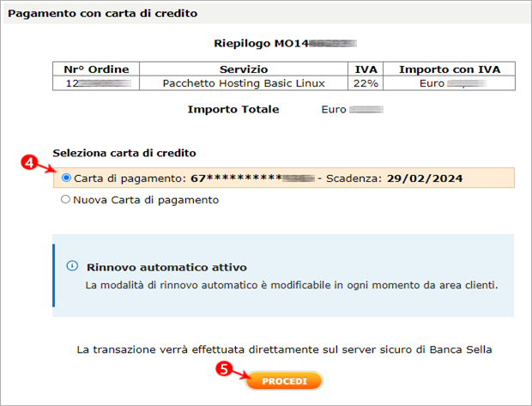
Task: Click the Importo Totale label
Action: tap(233, 109)
